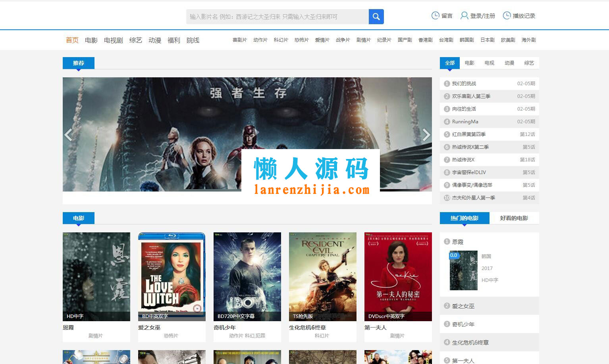Click the blue search magnifier icon
Image resolution: width=609 pixels, height=364 pixels.
376,16
